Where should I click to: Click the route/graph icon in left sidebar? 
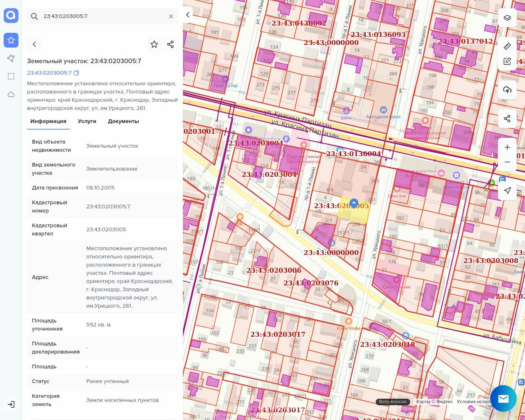pos(11,58)
